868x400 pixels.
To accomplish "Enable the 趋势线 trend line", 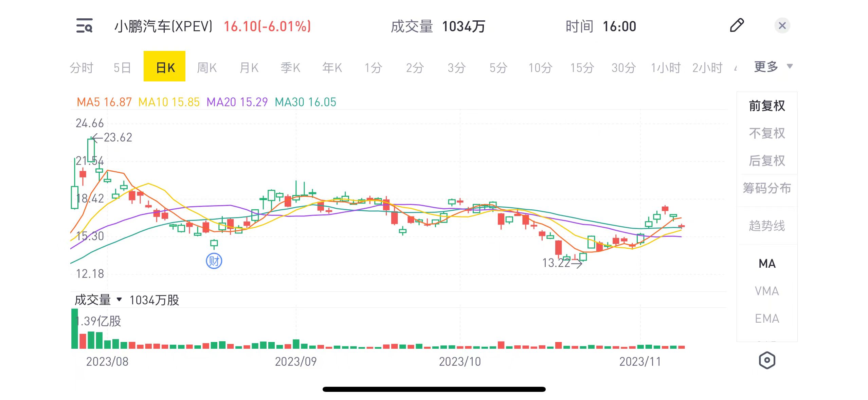I will coord(767,226).
